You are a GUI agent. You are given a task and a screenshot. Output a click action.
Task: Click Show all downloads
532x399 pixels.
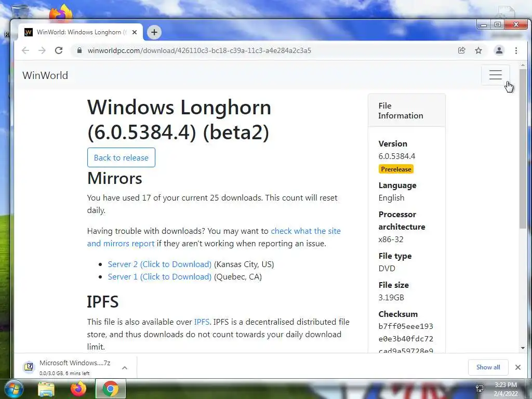click(488, 367)
